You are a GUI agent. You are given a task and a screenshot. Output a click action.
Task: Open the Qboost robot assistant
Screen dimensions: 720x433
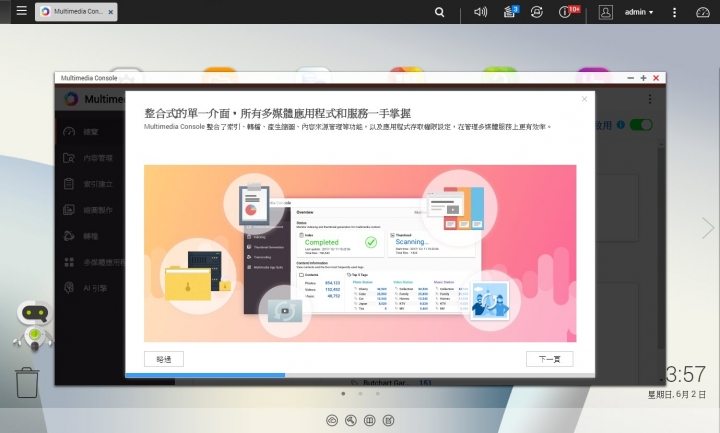point(34,326)
